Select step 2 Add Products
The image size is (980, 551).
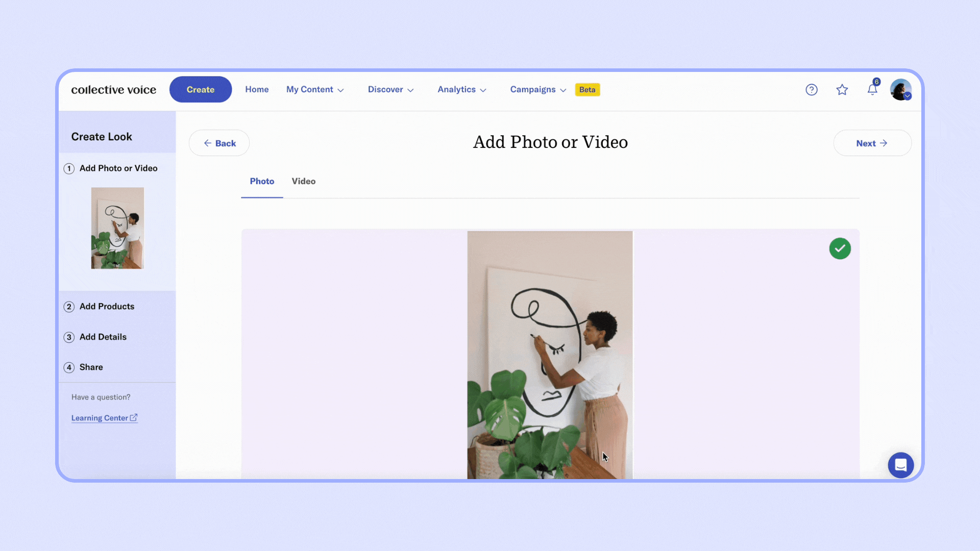[x=99, y=307]
